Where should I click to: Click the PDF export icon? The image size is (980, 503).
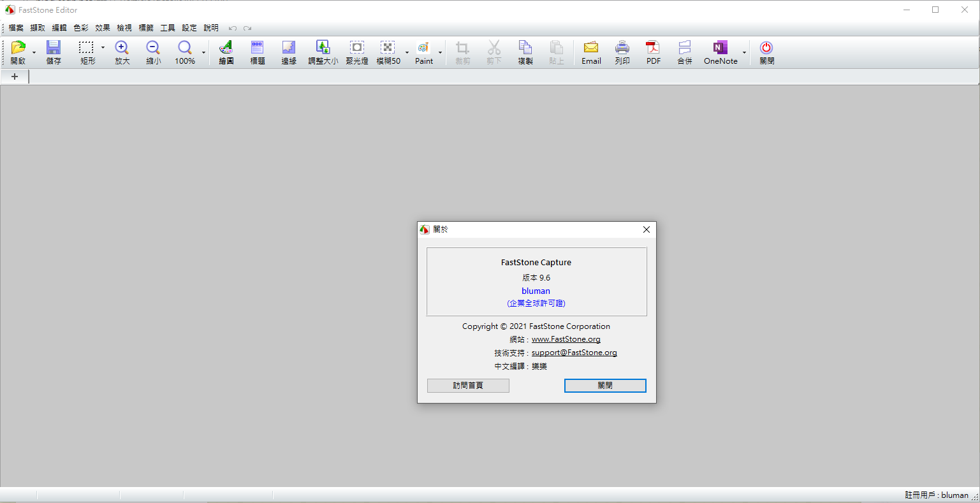(x=653, y=48)
